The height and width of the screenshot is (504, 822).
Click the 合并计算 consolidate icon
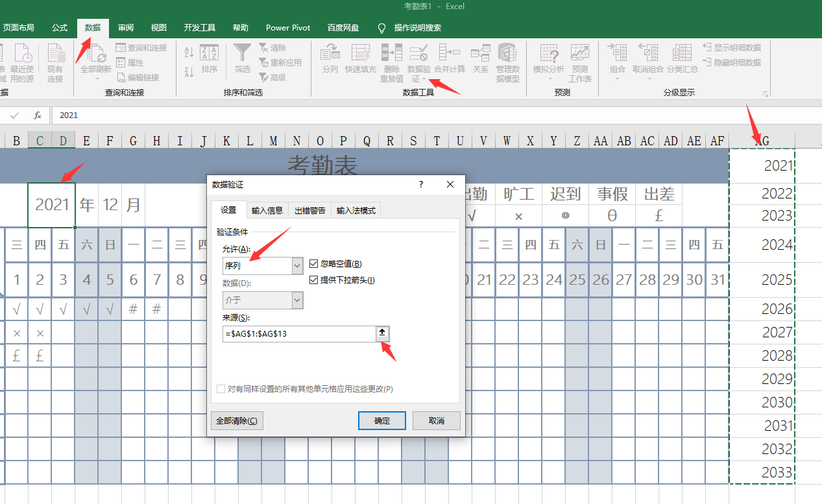pyautogui.click(x=450, y=53)
